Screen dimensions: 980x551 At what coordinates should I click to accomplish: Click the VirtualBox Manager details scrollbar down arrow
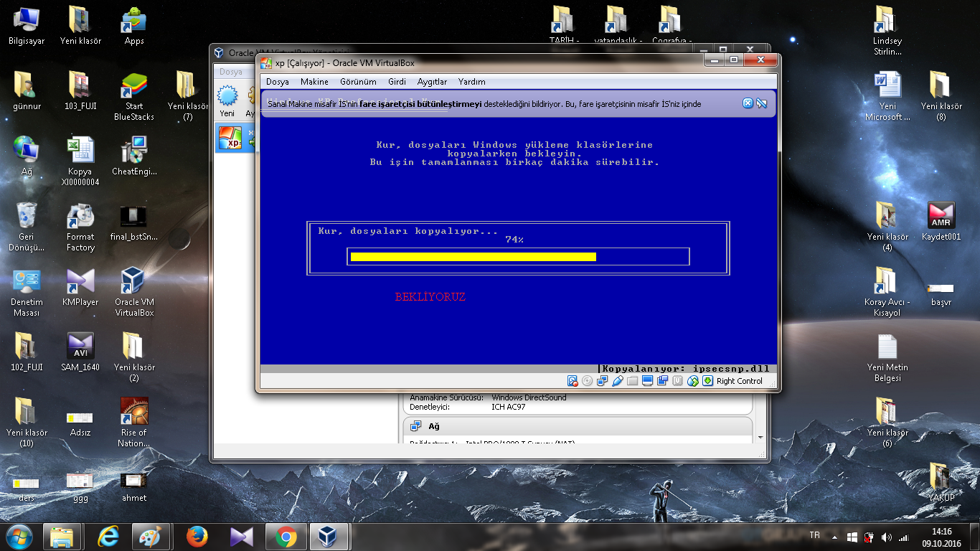click(760, 438)
